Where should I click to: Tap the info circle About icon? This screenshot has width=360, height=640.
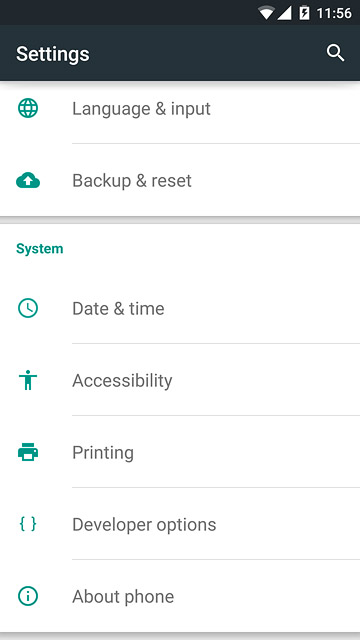[28, 596]
